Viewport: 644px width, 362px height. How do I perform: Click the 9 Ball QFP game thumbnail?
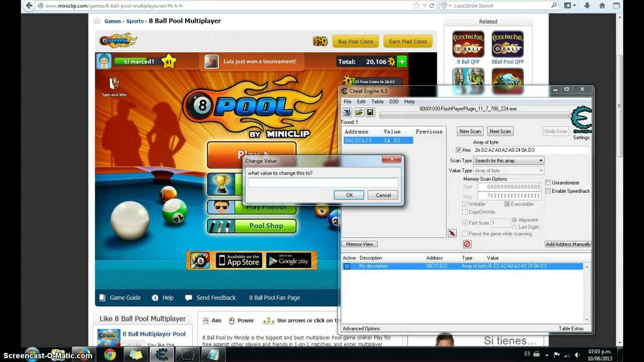(x=468, y=44)
